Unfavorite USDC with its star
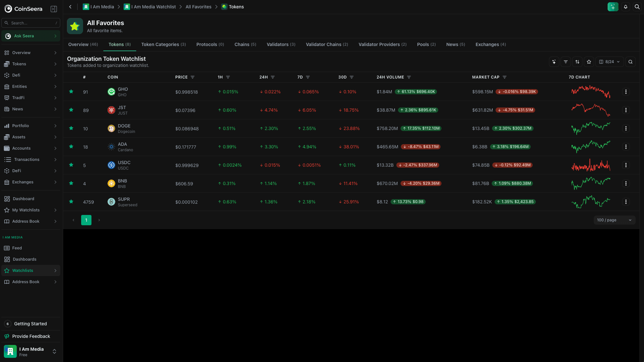 pos(71,165)
